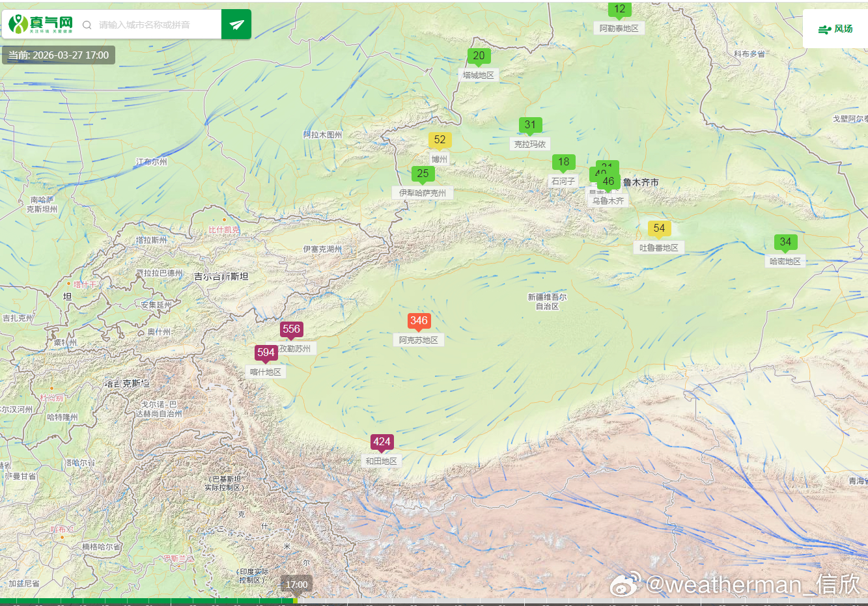The width and height of the screenshot is (868, 606).
Task: Click the 科布多省 map label
Action: 749,54
